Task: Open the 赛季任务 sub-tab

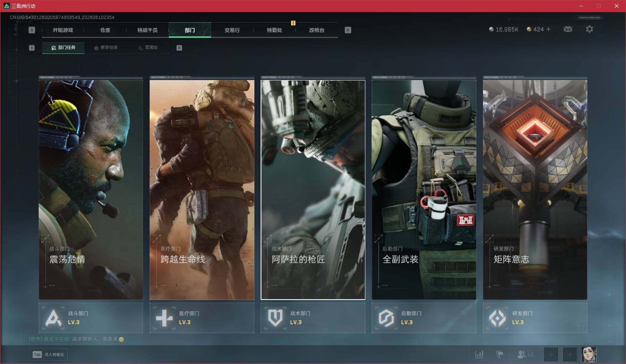Action: pyautogui.click(x=106, y=48)
